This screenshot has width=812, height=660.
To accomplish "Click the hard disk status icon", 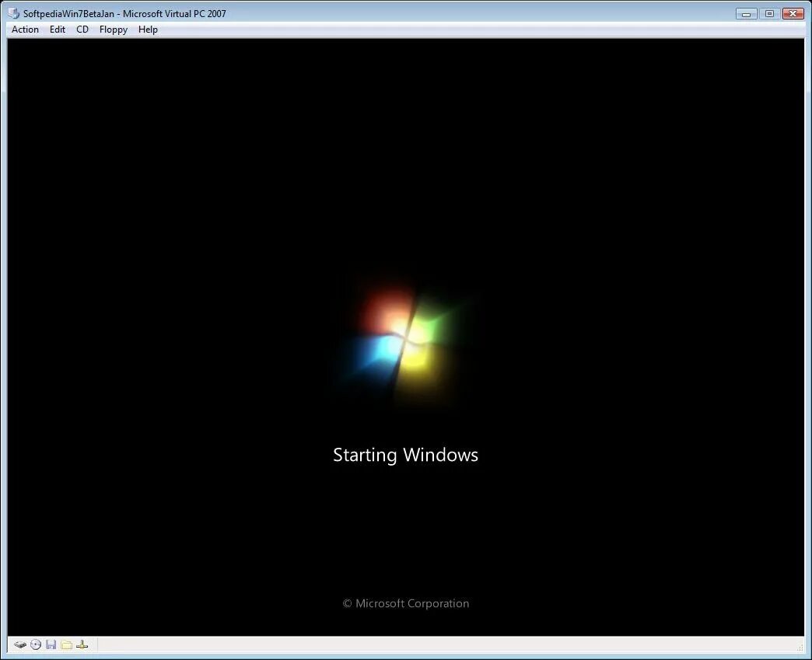I will pos(20,644).
